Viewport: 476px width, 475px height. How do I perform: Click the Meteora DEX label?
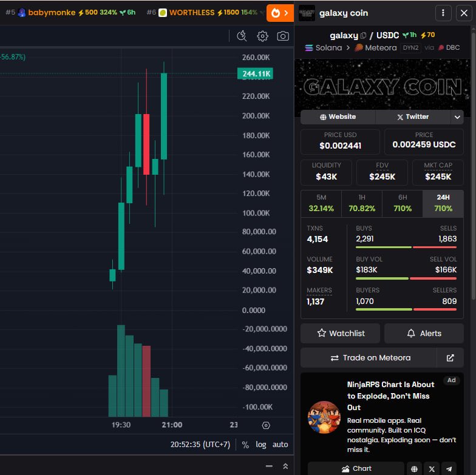tap(376, 47)
